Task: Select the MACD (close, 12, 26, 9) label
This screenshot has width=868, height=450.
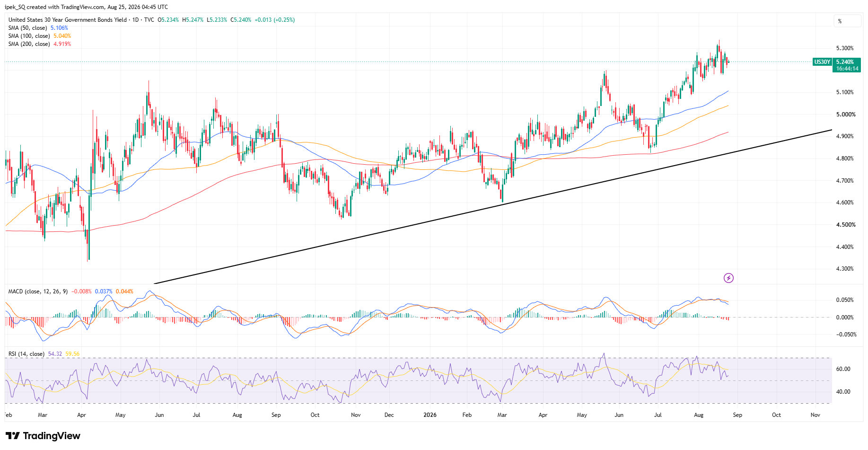Action: pyautogui.click(x=38, y=291)
